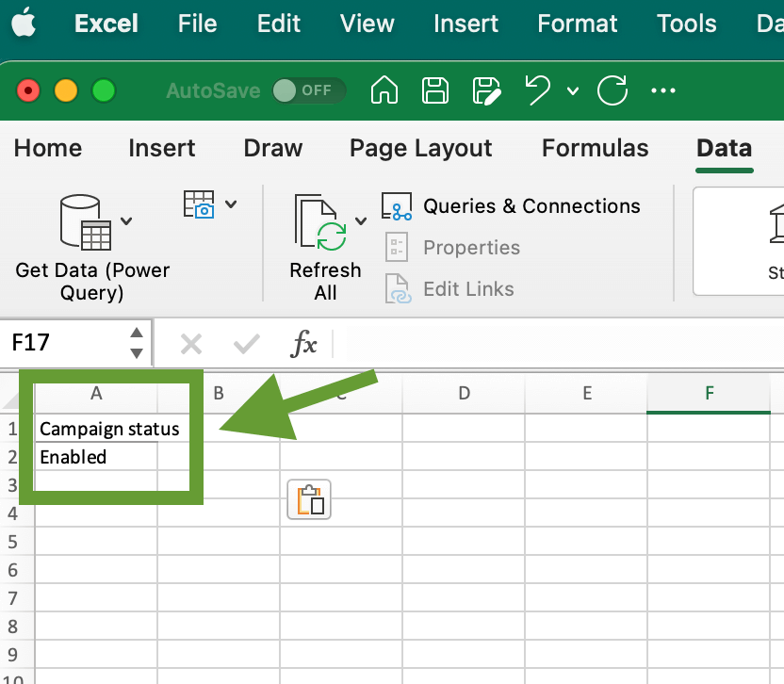Click the Home icon in title bar

click(x=384, y=90)
